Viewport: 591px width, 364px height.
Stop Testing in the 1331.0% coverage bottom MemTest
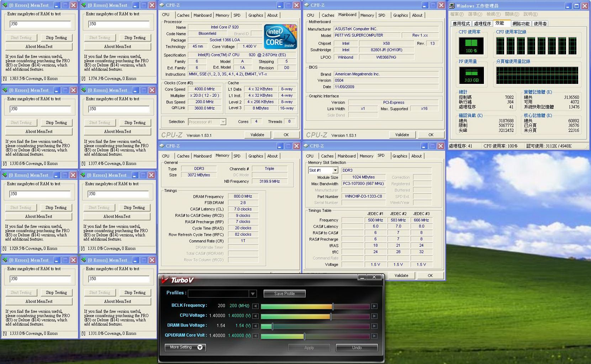(x=135, y=293)
